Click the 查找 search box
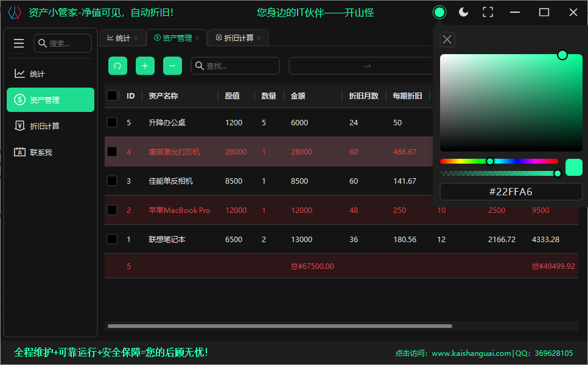Image resolution: width=588 pixels, height=365 pixels. 235,66
